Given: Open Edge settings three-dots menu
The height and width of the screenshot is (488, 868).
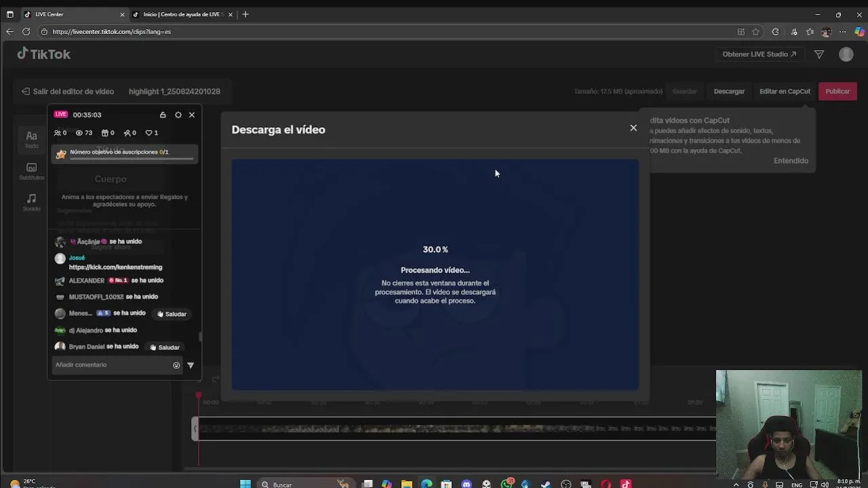Looking at the screenshot, I should (843, 31).
